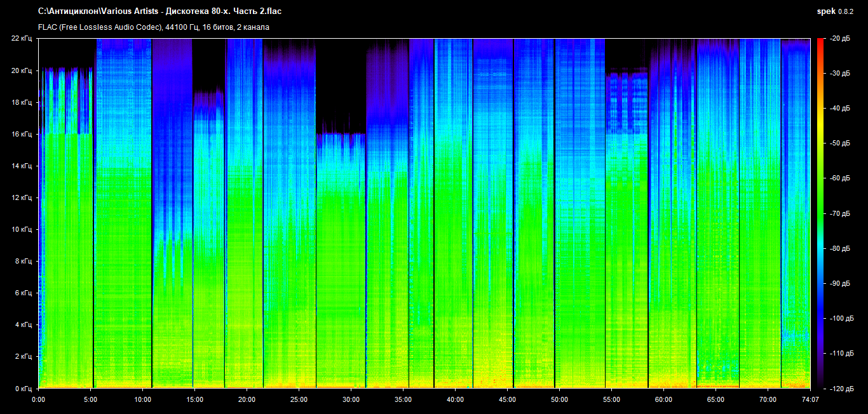Viewport: 868px width, 414px height.
Task: Click the 60:00 time axis label
Action: 663,400
